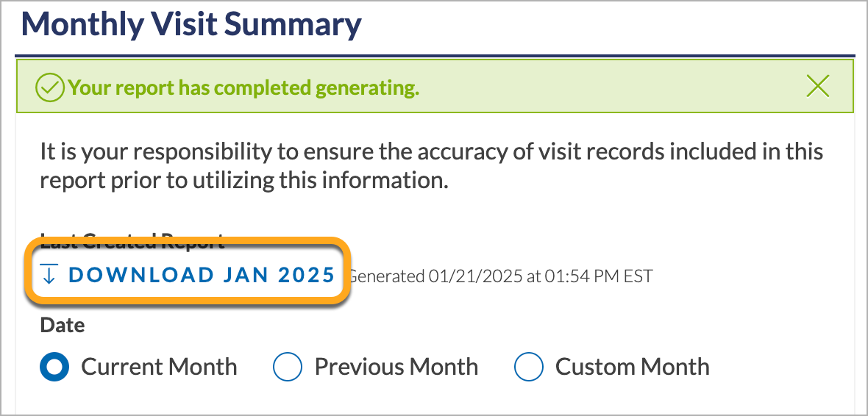Click the download arrow icon
868x416 pixels.
pos(49,274)
